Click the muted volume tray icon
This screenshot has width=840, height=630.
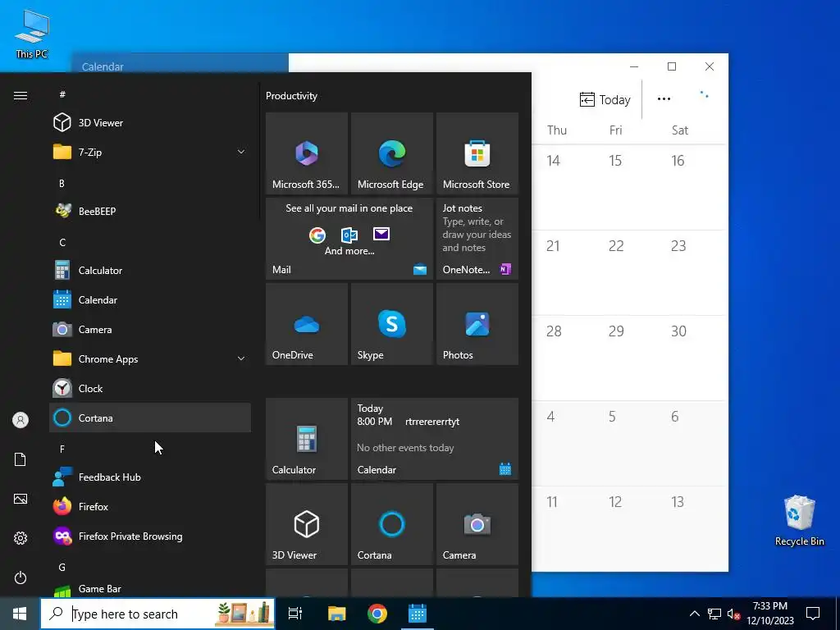pyautogui.click(x=733, y=614)
